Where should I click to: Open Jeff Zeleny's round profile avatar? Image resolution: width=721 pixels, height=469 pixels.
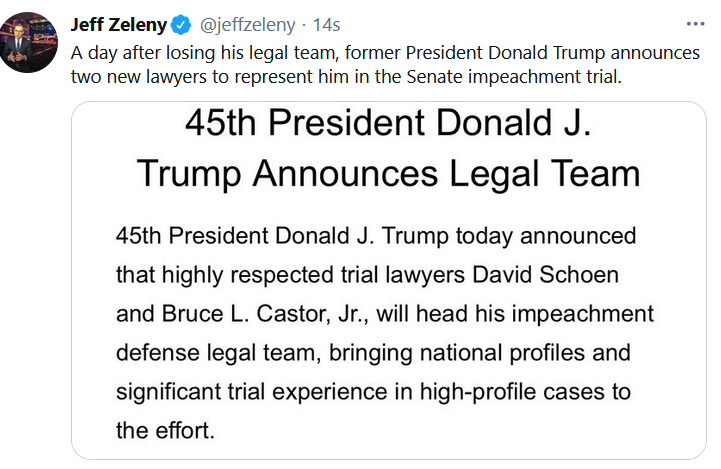point(29,42)
